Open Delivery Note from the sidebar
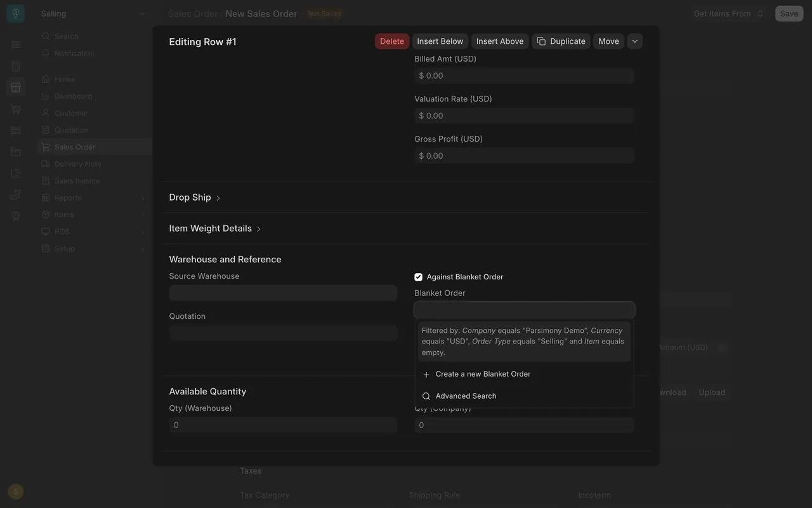This screenshot has height=508, width=812. point(94,164)
